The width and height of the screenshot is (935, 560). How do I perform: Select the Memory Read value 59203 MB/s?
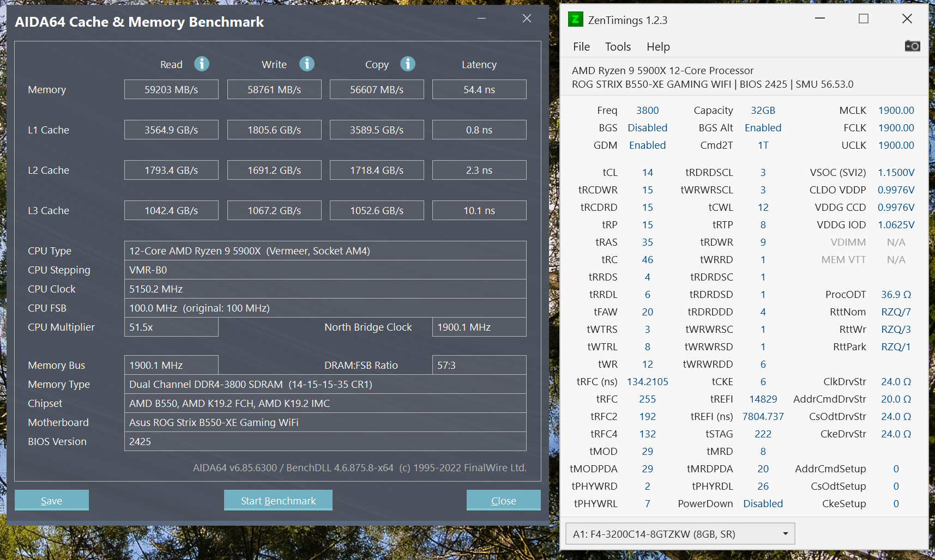[171, 89]
